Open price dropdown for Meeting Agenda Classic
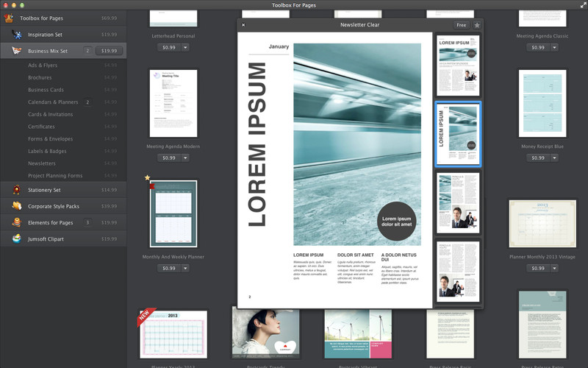Image resolution: width=588 pixels, height=368 pixels. point(554,47)
